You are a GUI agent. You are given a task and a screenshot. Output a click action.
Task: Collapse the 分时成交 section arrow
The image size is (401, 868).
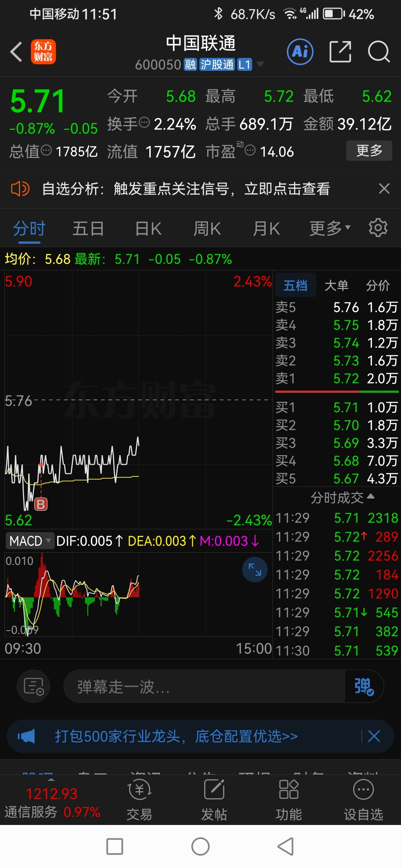click(x=371, y=496)
